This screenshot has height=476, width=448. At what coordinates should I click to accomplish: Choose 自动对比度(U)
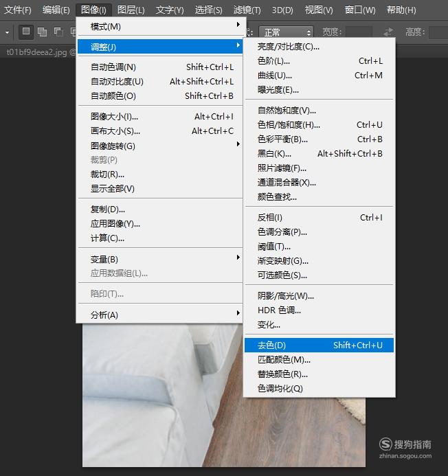click(160, 81)
